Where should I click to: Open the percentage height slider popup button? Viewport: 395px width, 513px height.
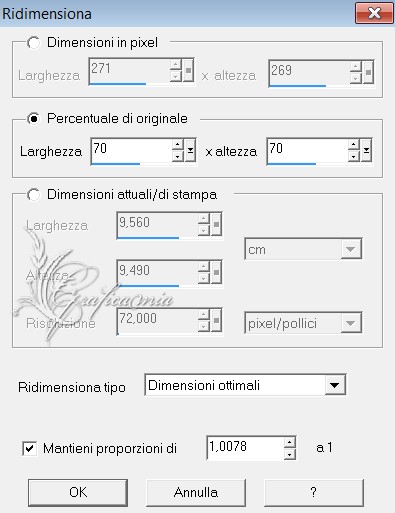[366, 150]
